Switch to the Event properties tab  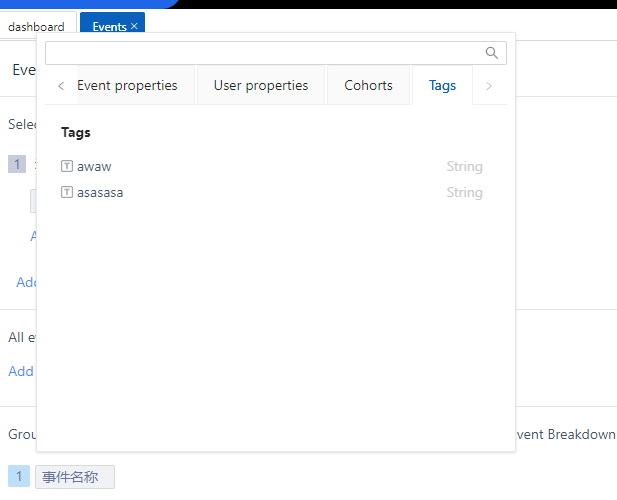pyautogui.click(x=127, y=86)
